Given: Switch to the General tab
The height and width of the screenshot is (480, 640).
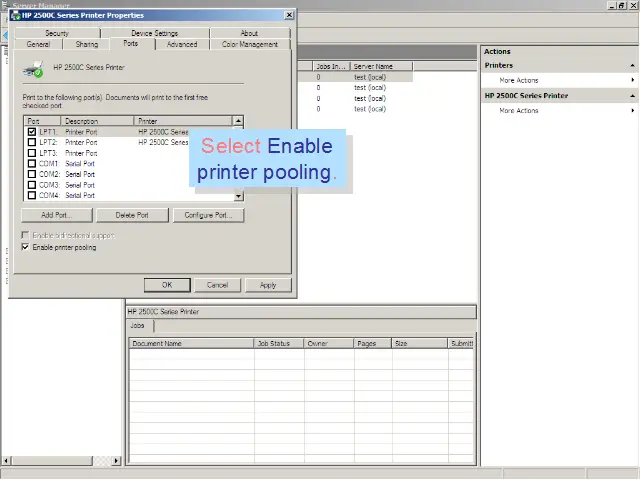Looking at the screenshot, I should pyautogui.click(x=38, y=44).
